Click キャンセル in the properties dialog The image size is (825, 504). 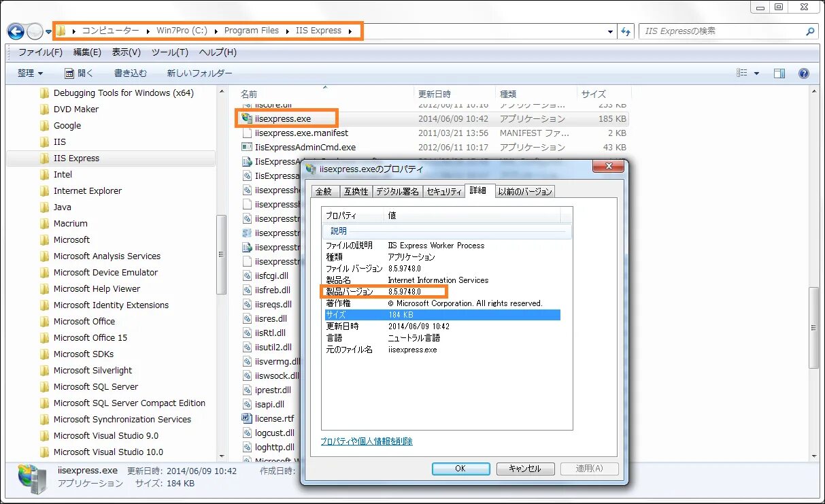point(524,469)
